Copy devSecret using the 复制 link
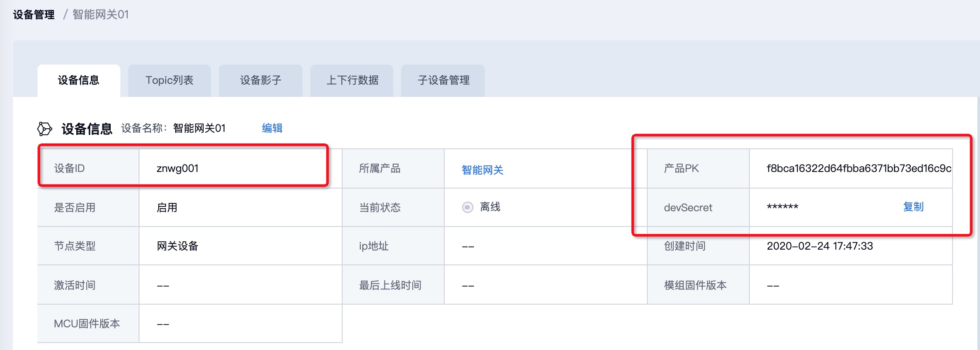980x350 pixels. (x=913, y=207)
